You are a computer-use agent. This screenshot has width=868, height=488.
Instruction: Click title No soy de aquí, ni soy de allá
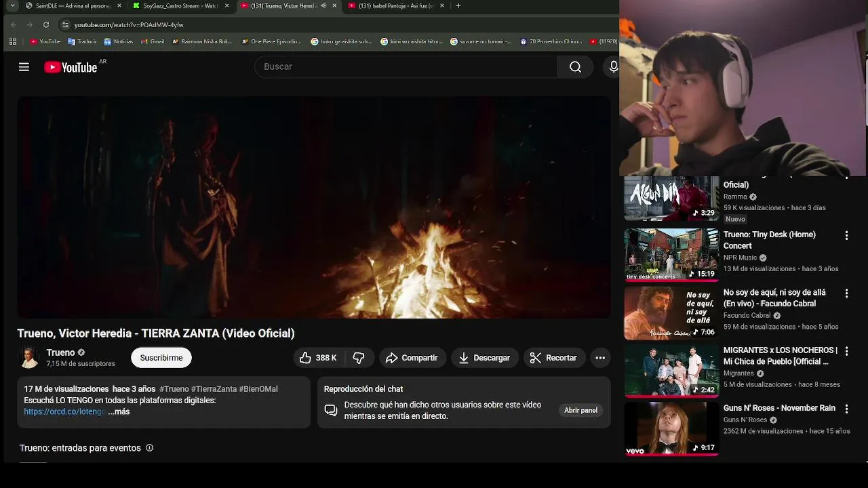coord(774,298)
